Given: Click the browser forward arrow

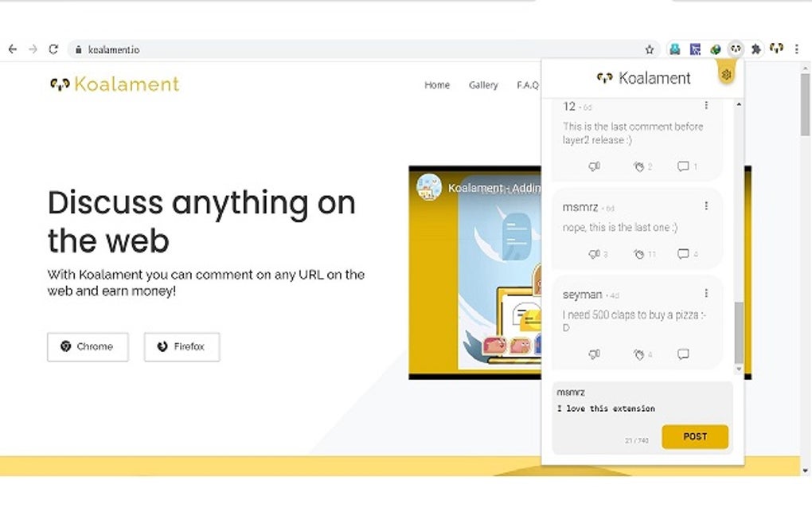Looking at the screenshot, I should (33, 49).
